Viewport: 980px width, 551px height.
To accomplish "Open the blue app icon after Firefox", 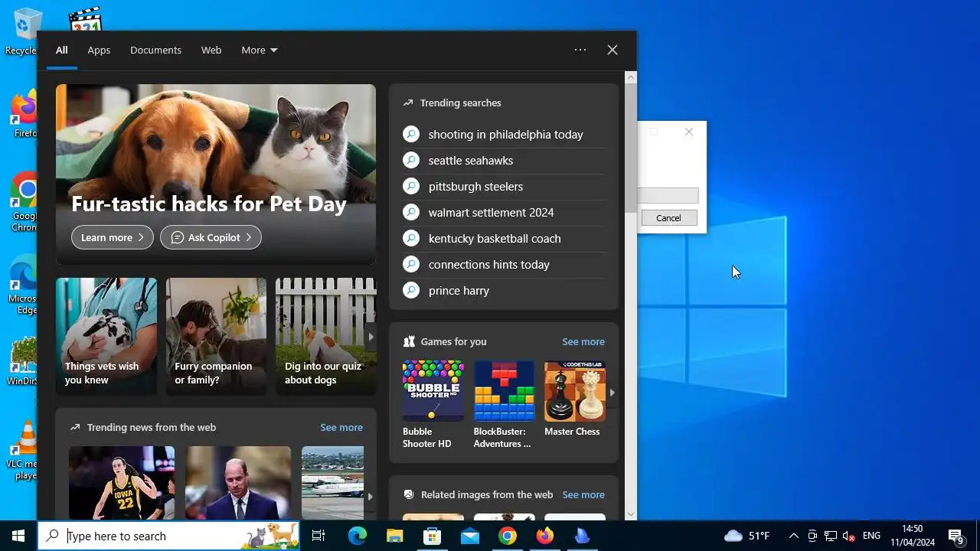I will (x=582, y=536).
